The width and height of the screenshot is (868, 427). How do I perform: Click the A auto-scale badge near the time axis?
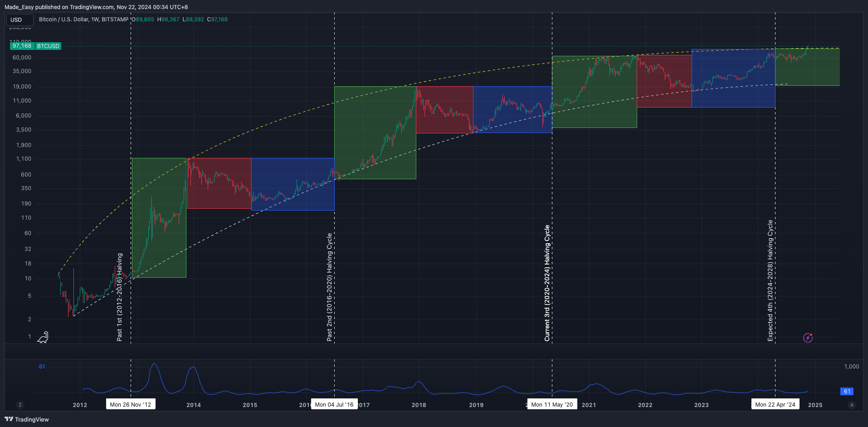tap(851, 404)
